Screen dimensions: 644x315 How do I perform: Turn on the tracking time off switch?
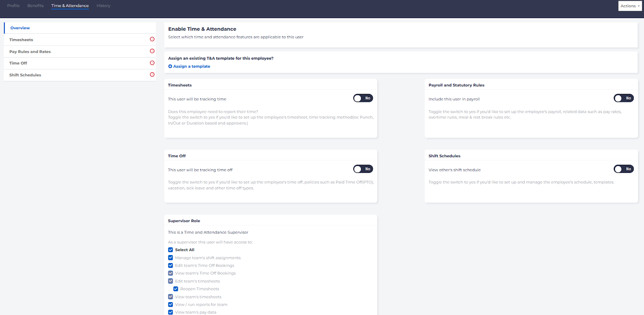[x=363, y=169]
